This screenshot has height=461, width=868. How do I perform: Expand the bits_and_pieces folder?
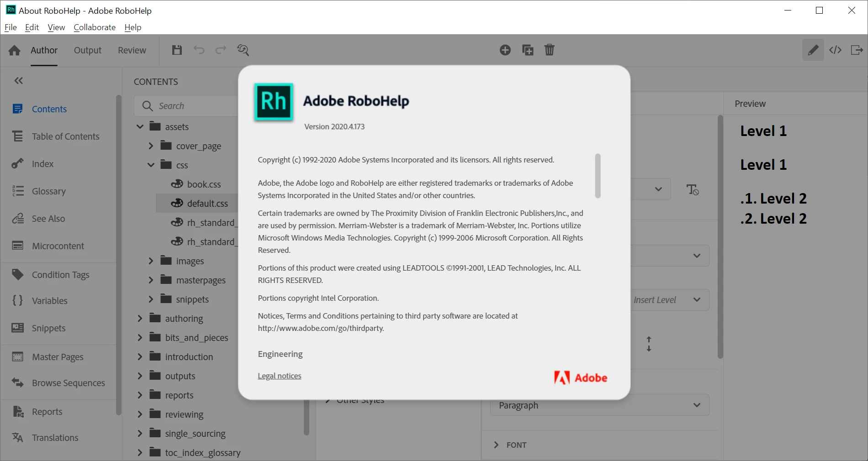[x=140, y=337]
